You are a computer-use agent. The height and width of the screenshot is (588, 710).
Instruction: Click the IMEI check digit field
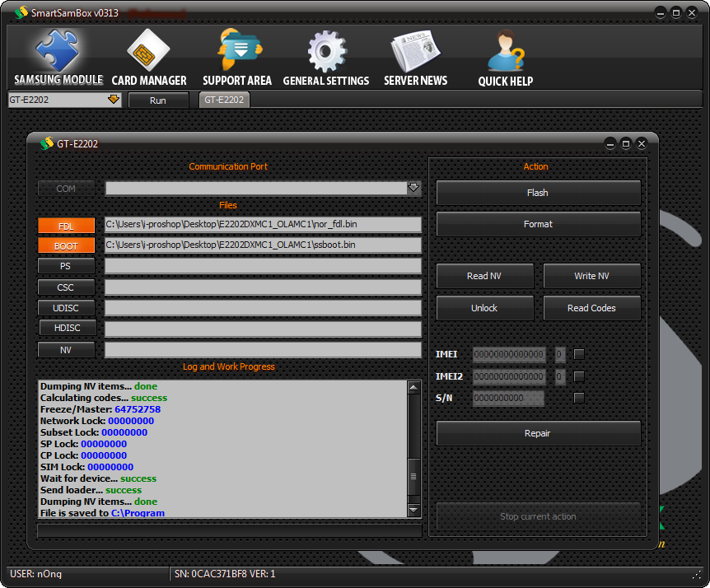click(559, 354)
